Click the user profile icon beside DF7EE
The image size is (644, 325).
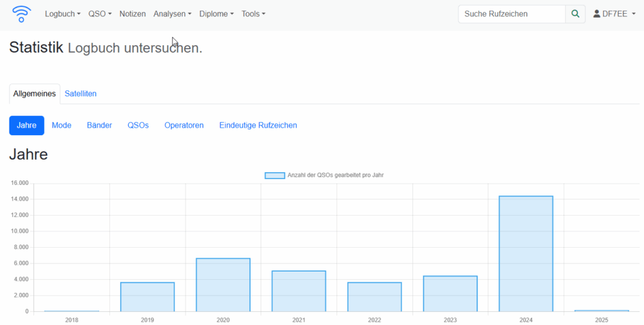(x=597, y=14)
